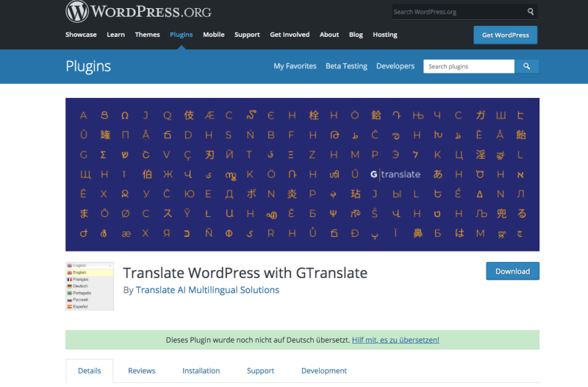Open the Blog menu item
The width and height of the screenshot is (588, 387).
pos(356,35)
